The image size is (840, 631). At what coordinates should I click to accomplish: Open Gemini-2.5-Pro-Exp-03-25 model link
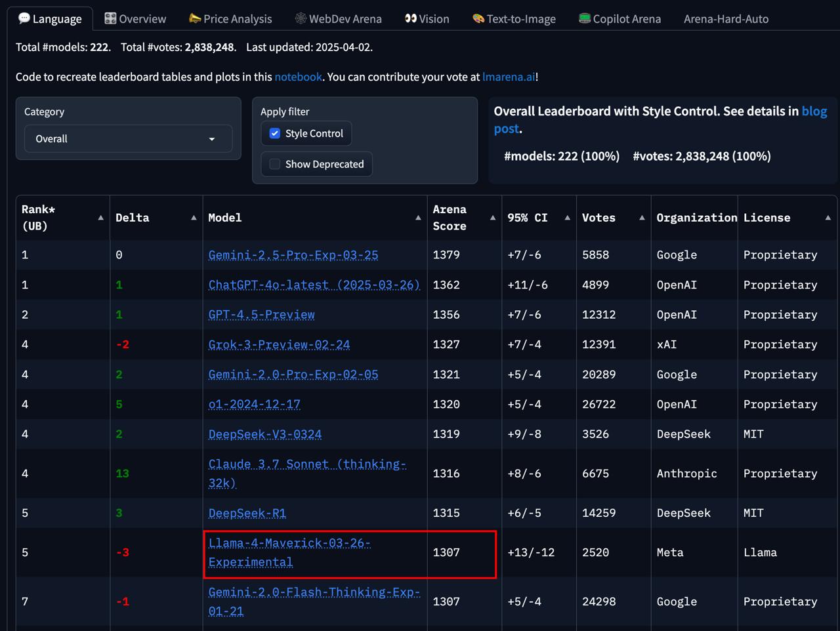(293, 254)
